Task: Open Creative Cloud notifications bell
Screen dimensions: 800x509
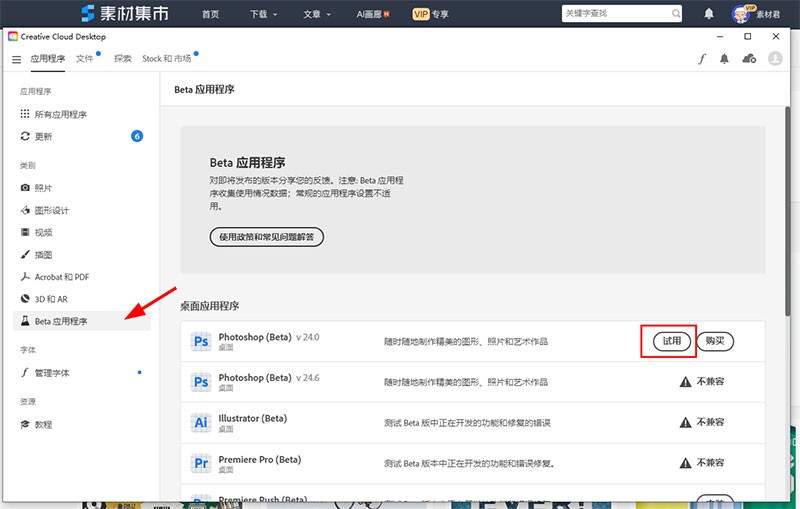Action: [x=724, y=59]
